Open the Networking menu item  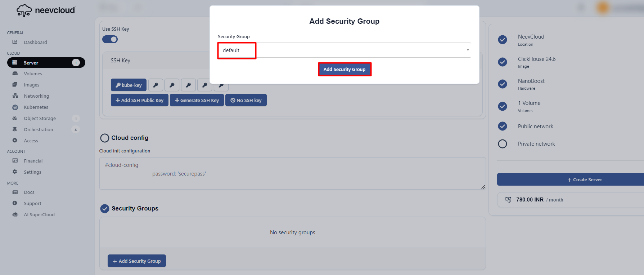click(36, 96)
